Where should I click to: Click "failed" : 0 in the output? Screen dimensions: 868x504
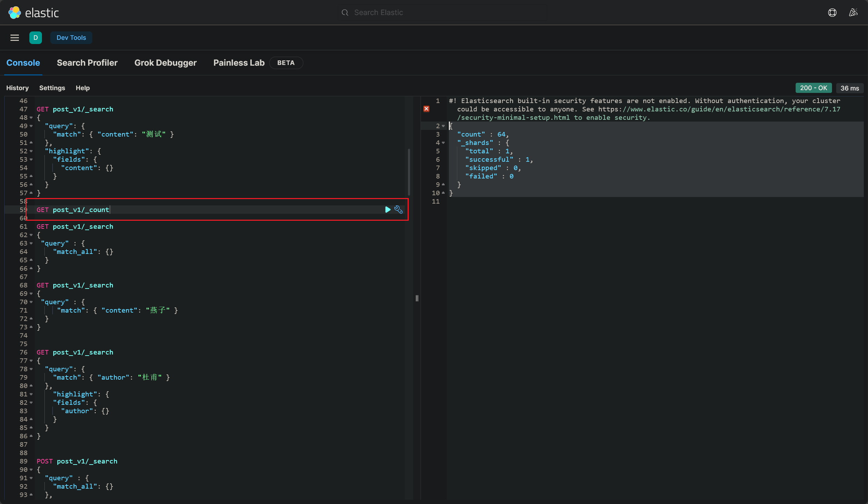coord(489,176)
